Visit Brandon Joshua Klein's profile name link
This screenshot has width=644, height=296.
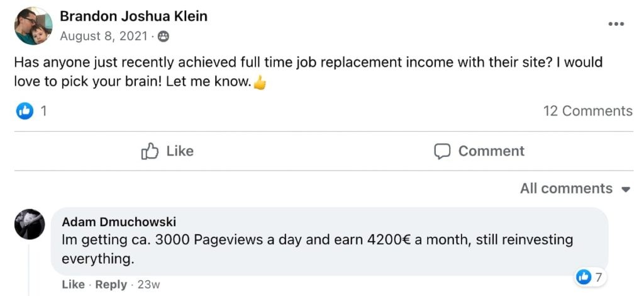click(133, 17)
